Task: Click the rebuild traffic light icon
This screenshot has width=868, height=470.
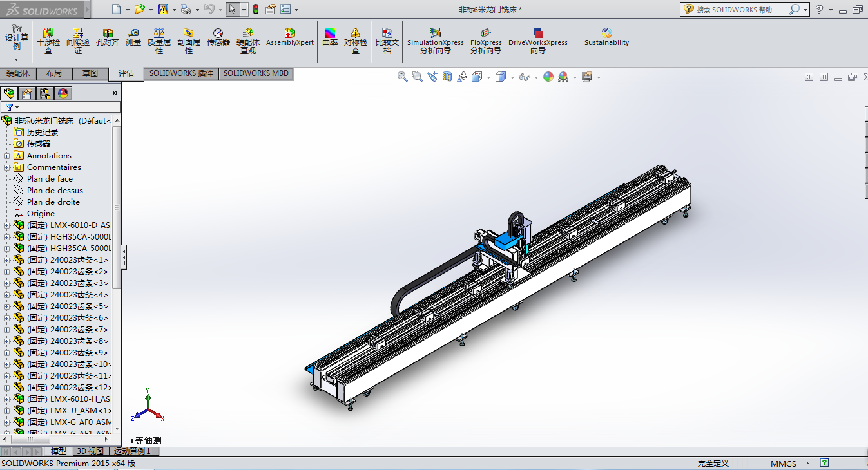Action: [255, 9]
